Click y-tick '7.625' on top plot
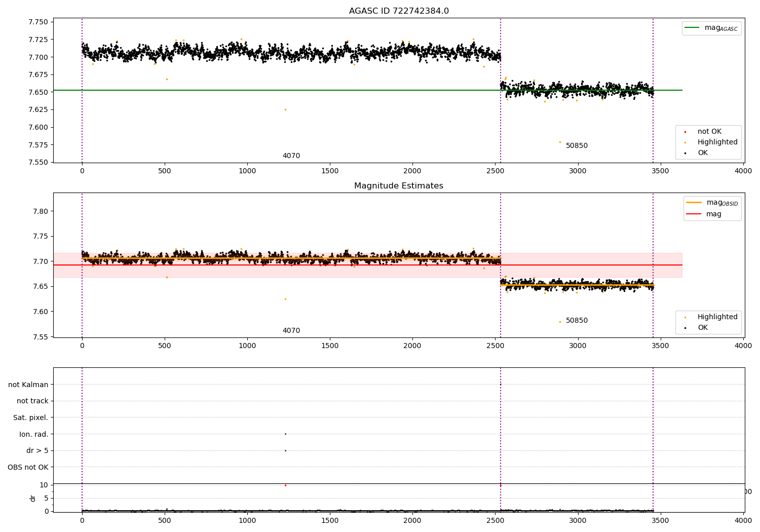 [x=38, y=110]
